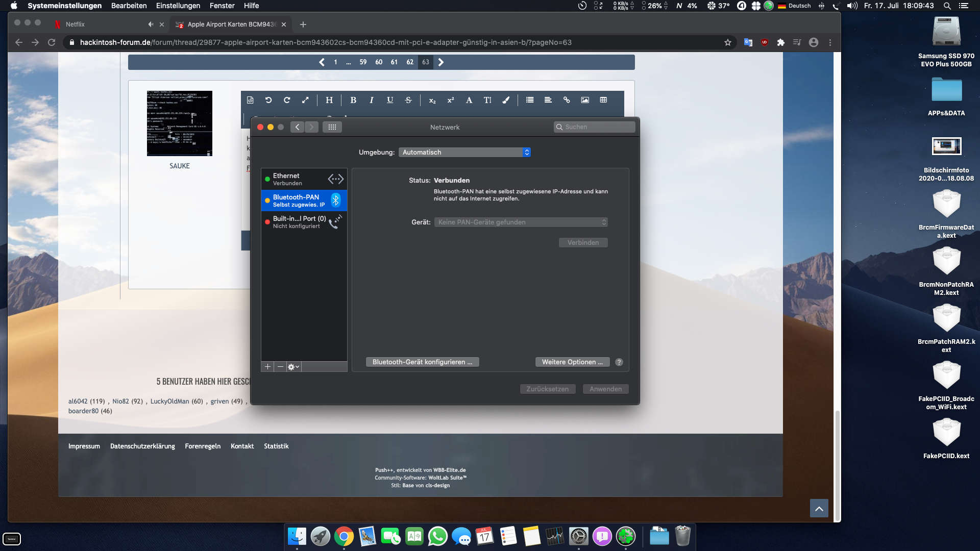Expand the Gerät PAN devices dropdown
The image size is (980, 551).
(521, 222)
